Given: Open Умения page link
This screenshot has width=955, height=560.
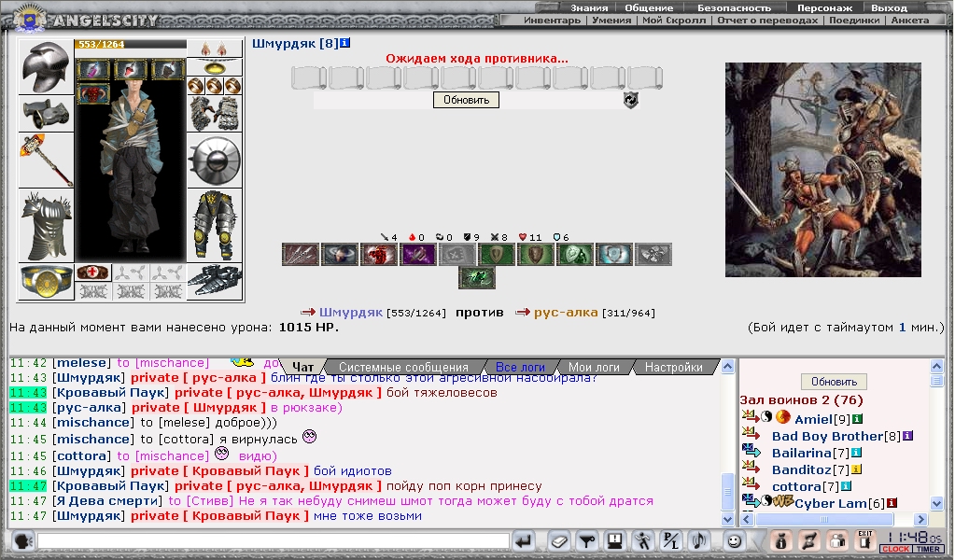Looking at the screenshot, I should [611, 21].
